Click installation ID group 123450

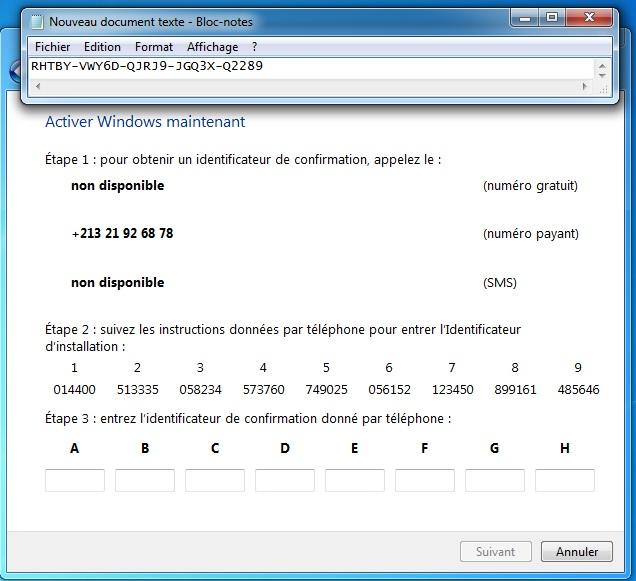pos(453,390)
